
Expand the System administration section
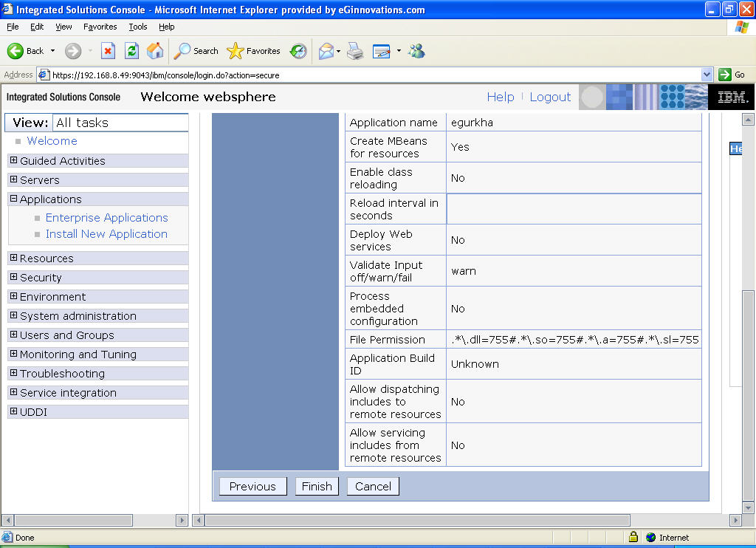[13, 315]
